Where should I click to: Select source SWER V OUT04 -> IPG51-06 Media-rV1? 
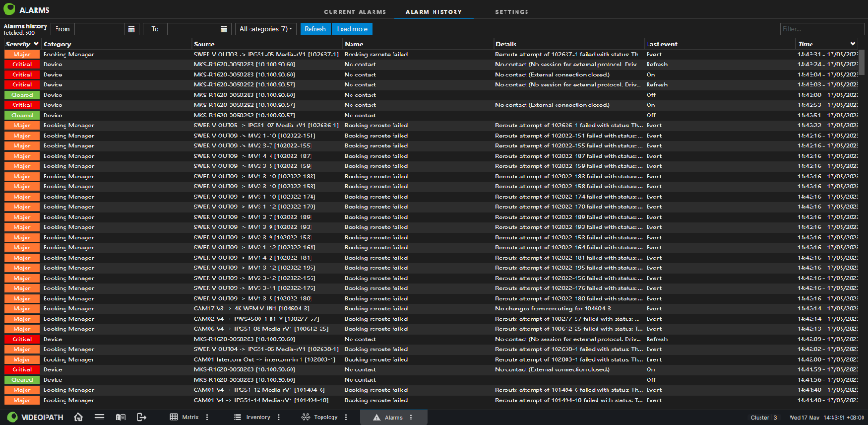tap(266, 349)
